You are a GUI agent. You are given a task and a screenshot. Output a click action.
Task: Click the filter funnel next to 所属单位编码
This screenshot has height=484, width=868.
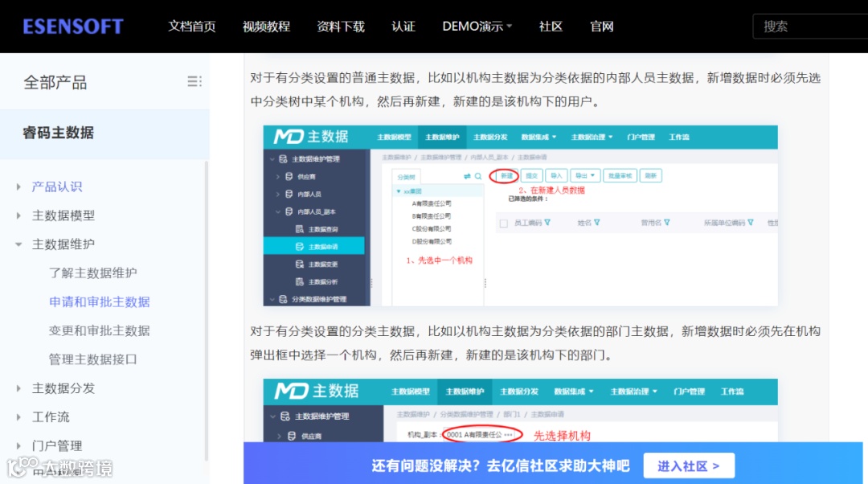(751, 223)
